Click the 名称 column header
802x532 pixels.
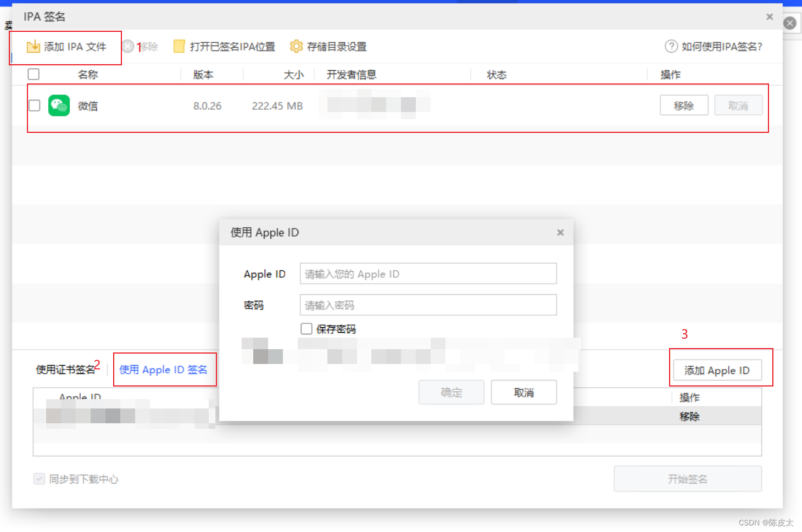click(88, 75)
